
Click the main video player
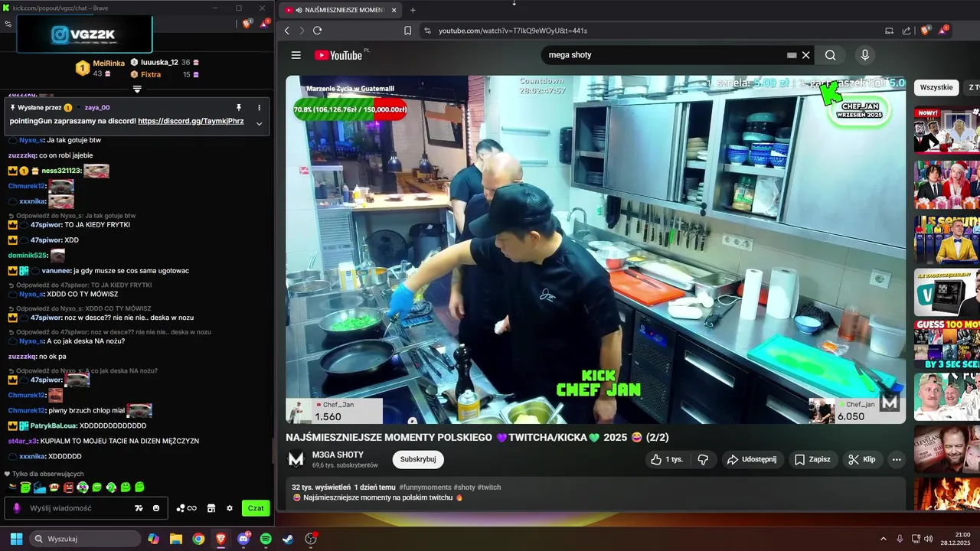click(596, 249)
